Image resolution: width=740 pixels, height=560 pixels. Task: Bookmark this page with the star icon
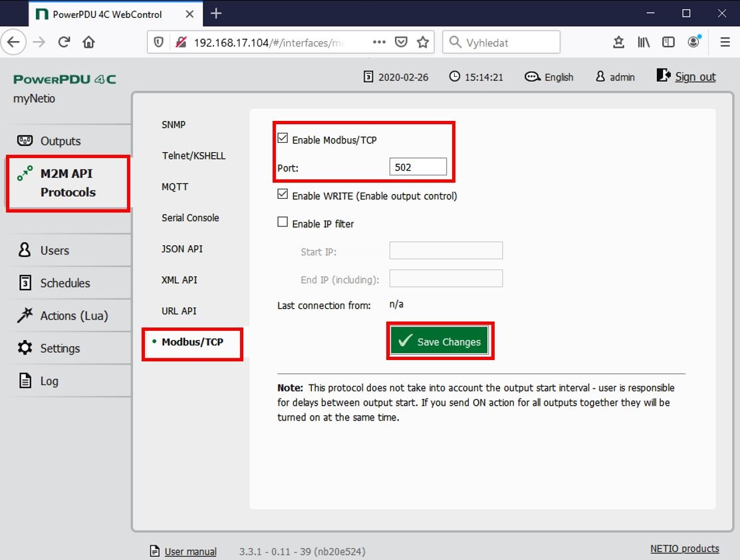[x=423, y=43]
